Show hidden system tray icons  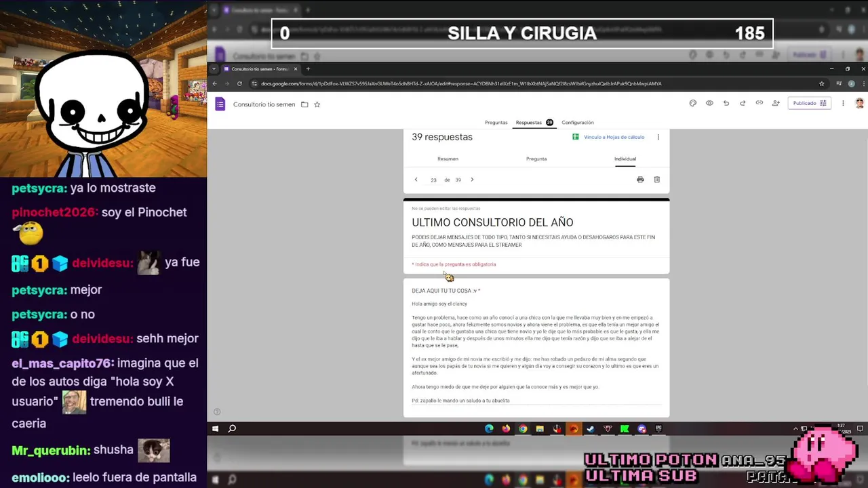tap(795, 428)
